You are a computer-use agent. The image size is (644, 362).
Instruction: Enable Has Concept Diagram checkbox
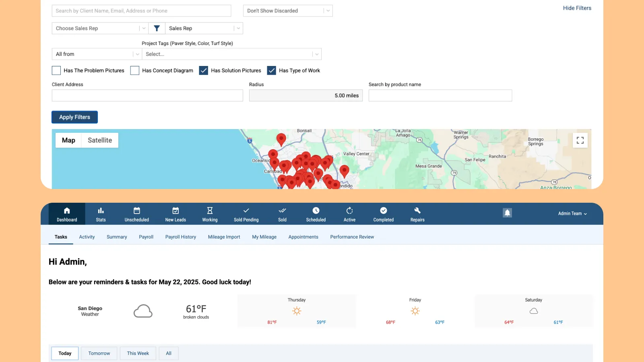(135, 70)
